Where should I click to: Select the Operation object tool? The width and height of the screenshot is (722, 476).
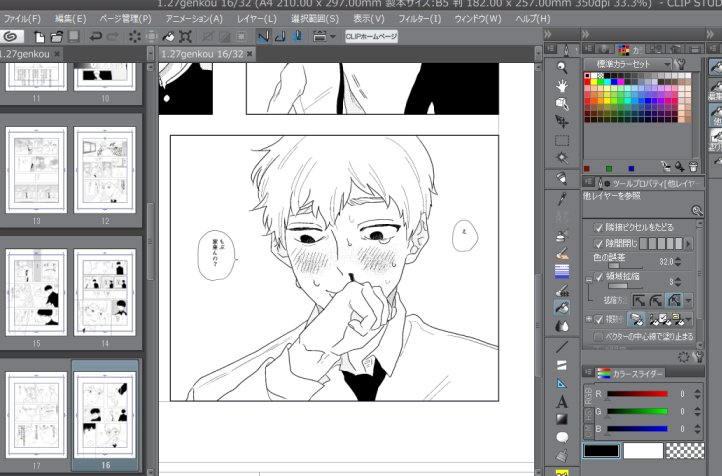[562, 104]
